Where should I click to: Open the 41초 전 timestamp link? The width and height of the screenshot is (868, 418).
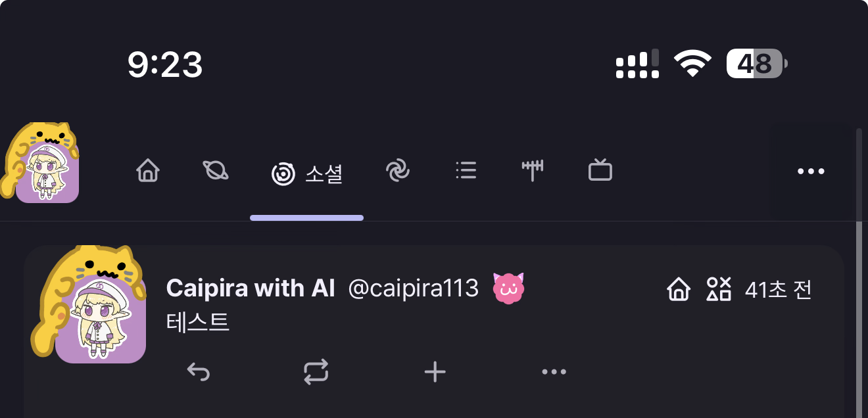pyautogui.click(x=779, y=289)
